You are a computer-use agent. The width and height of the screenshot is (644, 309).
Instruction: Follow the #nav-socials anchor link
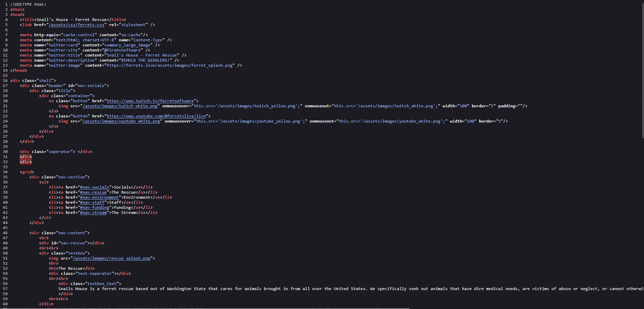[95, 187]
